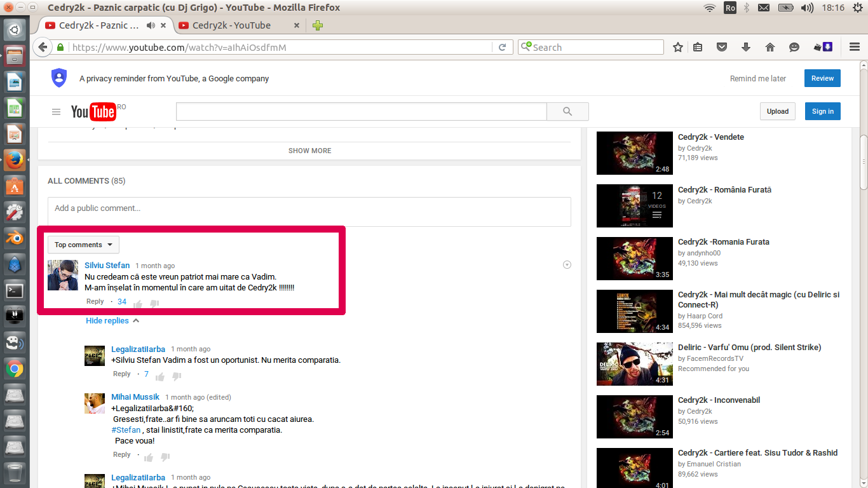The width and height of the screenshot is (868, 488).
Task: Dislike Mihai Mussik's reply
Action: pyautogui.click(x=165, y=456)
